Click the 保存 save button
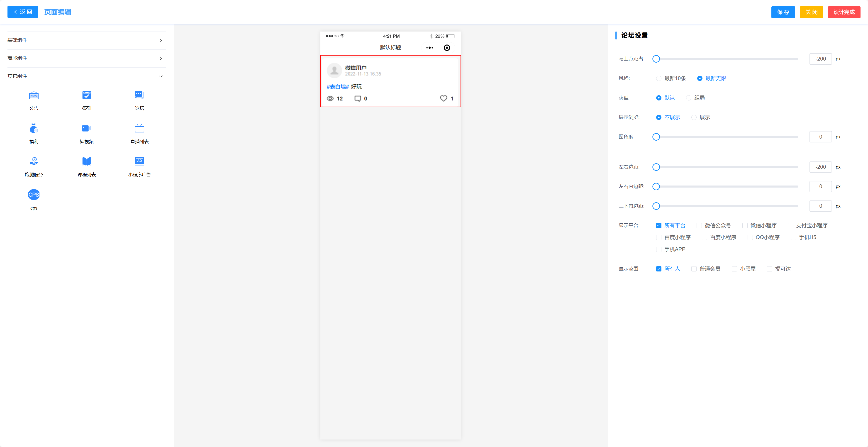The width and height of the screenshot is (868, 447). point(783,12)
